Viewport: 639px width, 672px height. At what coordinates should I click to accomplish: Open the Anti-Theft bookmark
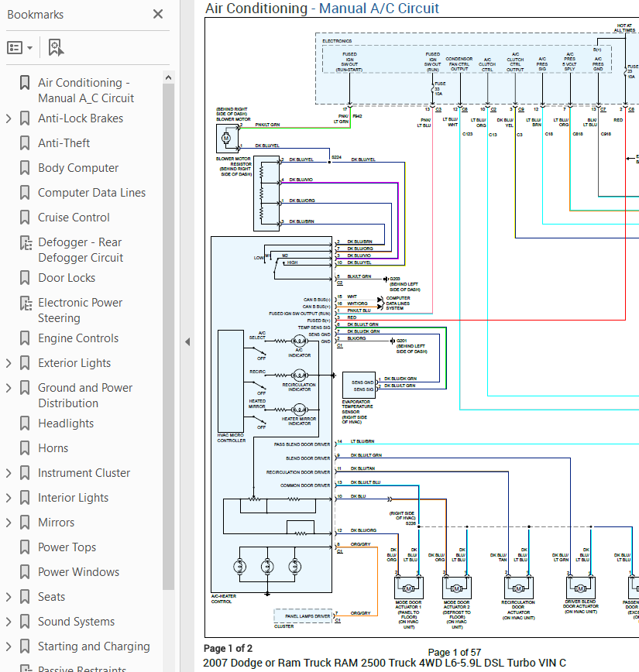[64, 143]
